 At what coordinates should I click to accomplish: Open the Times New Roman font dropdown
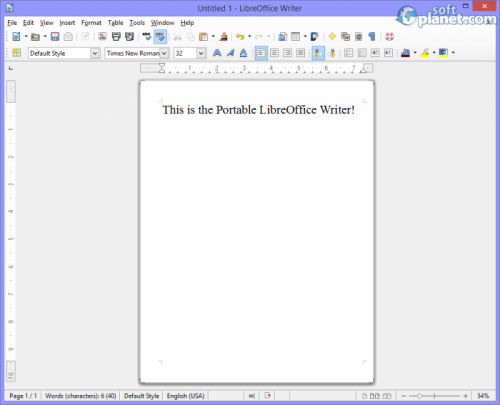[x=164, y=53]
